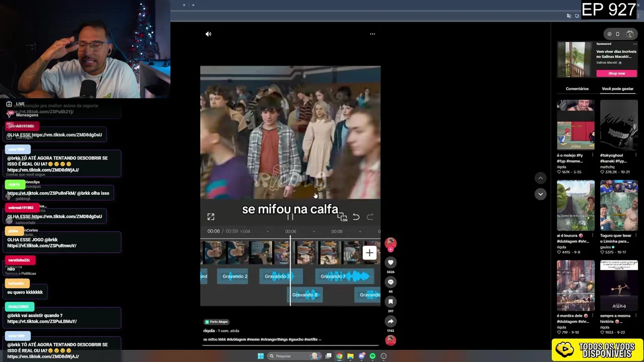Open OBS Studio from the taskbar
The width and height of the screenshot is (644, 362).
(x=383, y=356)
